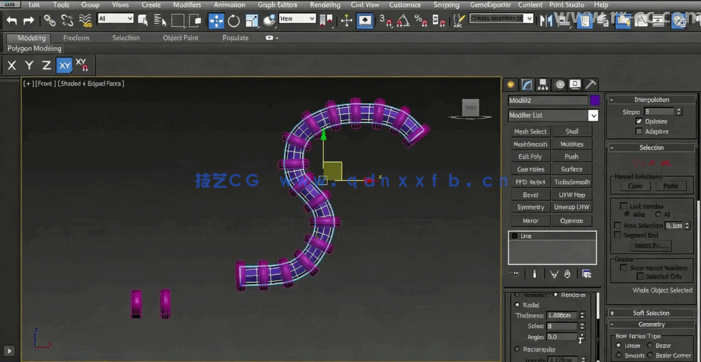Image resolution: width=701 pixels, height=362 pixels.
Task: Open the Customize menu
Action: click(x=405, y=5)
